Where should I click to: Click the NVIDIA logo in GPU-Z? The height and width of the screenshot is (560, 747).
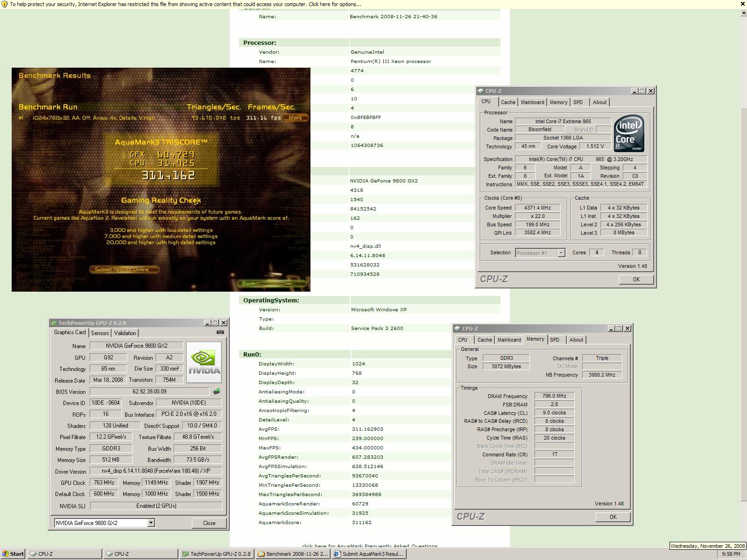click(204, 362)
